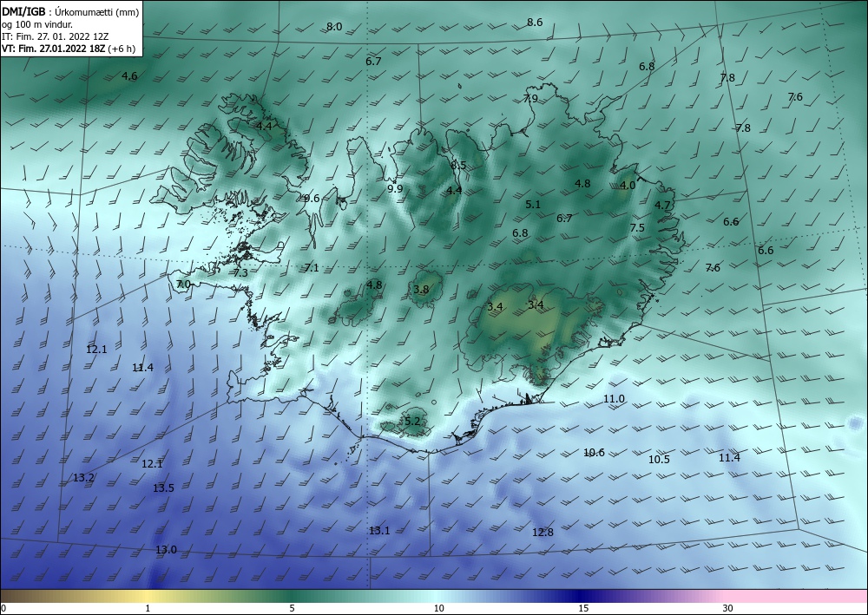868x615 pixels.
Task: Click valid time 'VT: Fim. 27.01.2022 18Z (+6 h)'
Action: coord(69,48)
